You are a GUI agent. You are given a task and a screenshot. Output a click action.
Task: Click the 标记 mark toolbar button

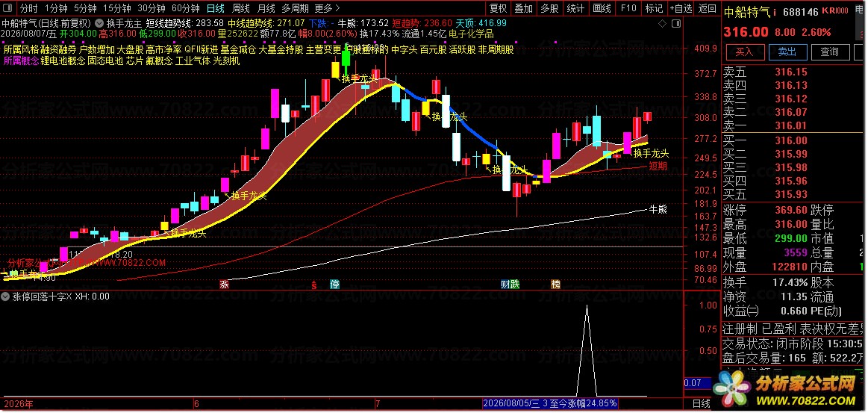(x=654, y=8)
